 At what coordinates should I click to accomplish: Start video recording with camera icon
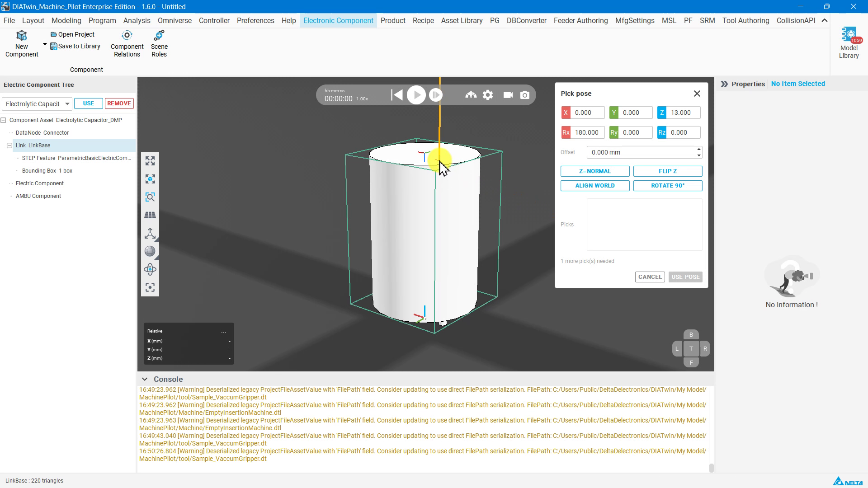[508, 95]
